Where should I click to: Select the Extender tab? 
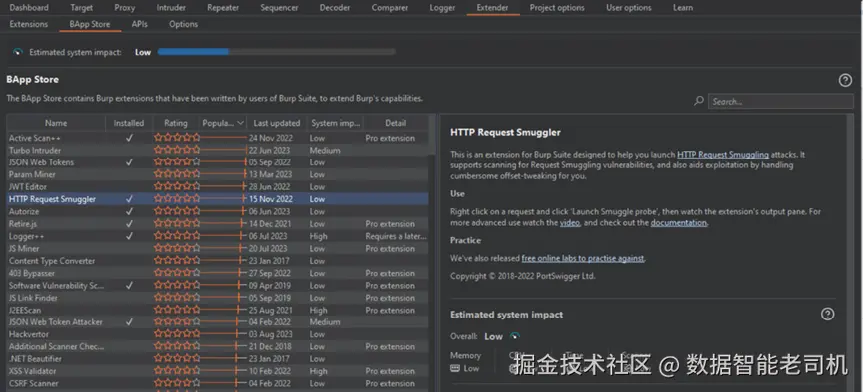493,8
